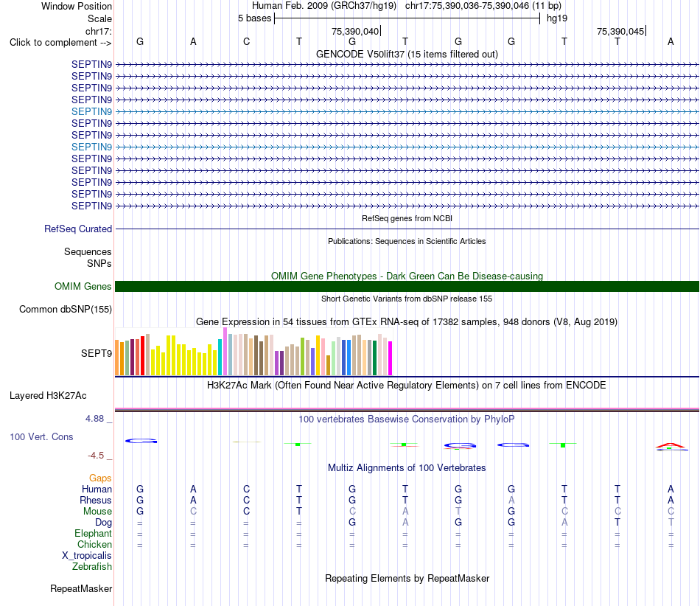The image size is (700, 606).
Task: Click the 75,390,045 position marker
Action: pyautogui.click(x=620, y=31)
